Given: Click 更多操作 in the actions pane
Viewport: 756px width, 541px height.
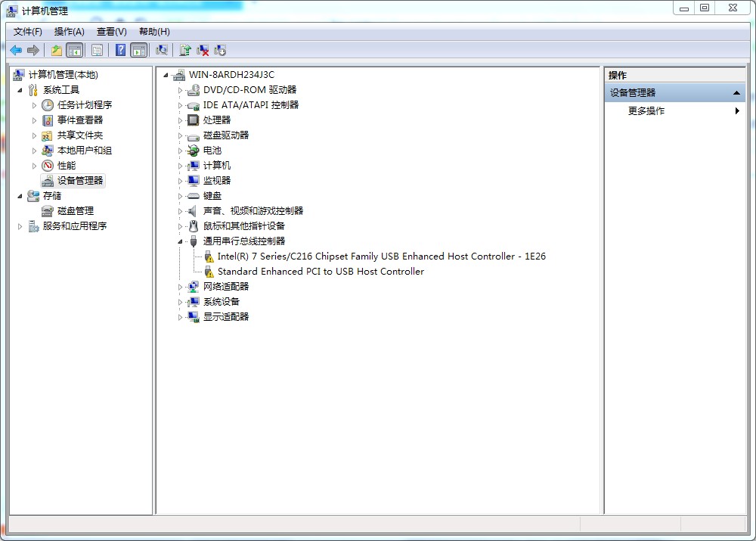Looking at the screenshot, I should [646, 111].
